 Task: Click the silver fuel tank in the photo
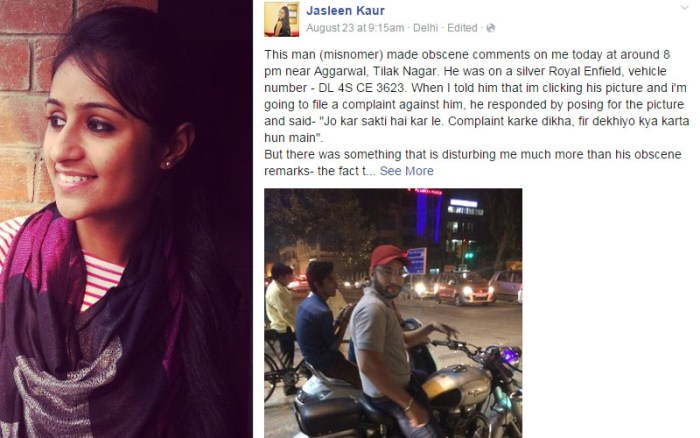(x=456, y=385)
